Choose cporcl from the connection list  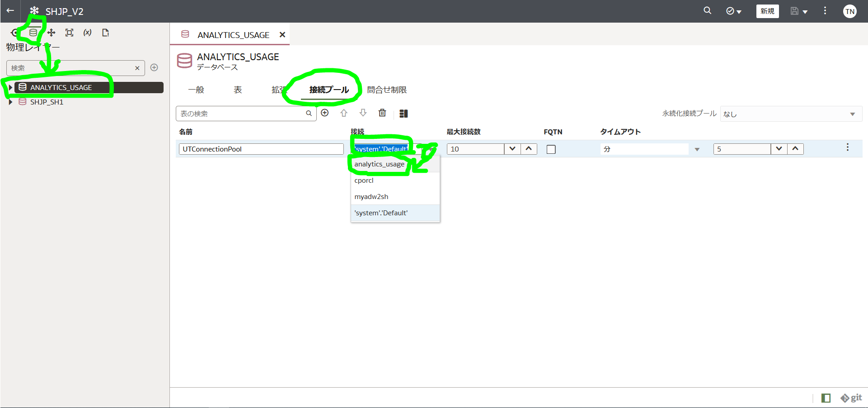(395, 180)
